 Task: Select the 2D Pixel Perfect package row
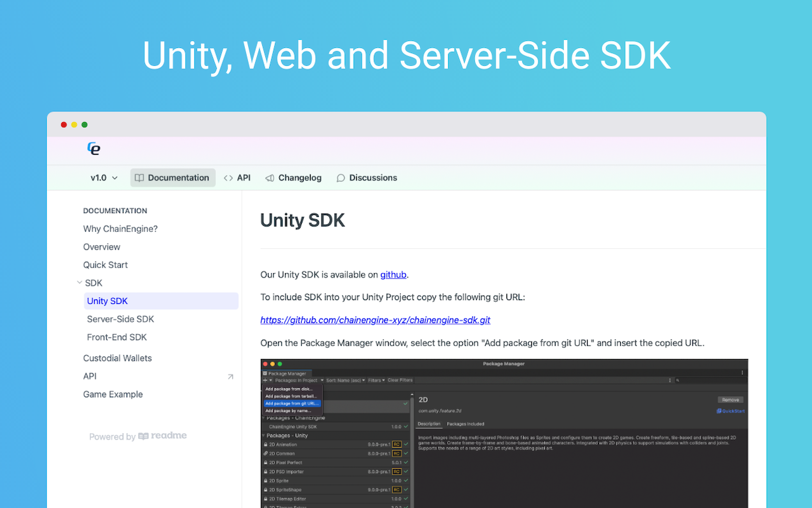336,463
